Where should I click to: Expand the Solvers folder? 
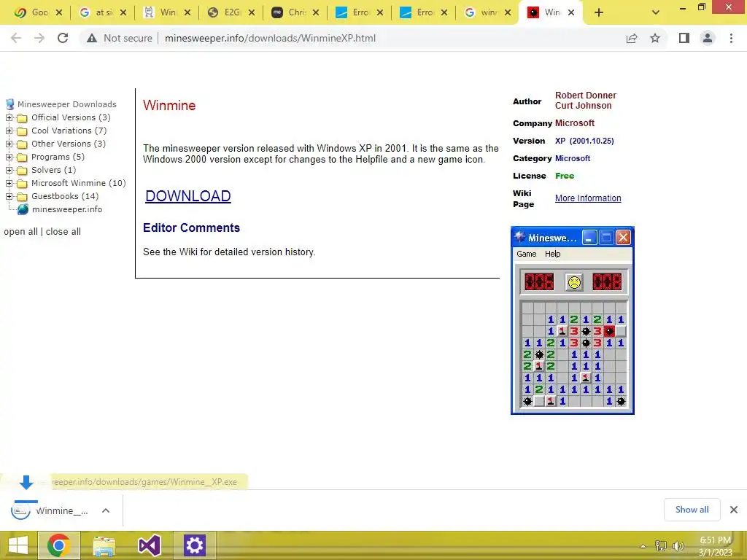click(9, 170)
